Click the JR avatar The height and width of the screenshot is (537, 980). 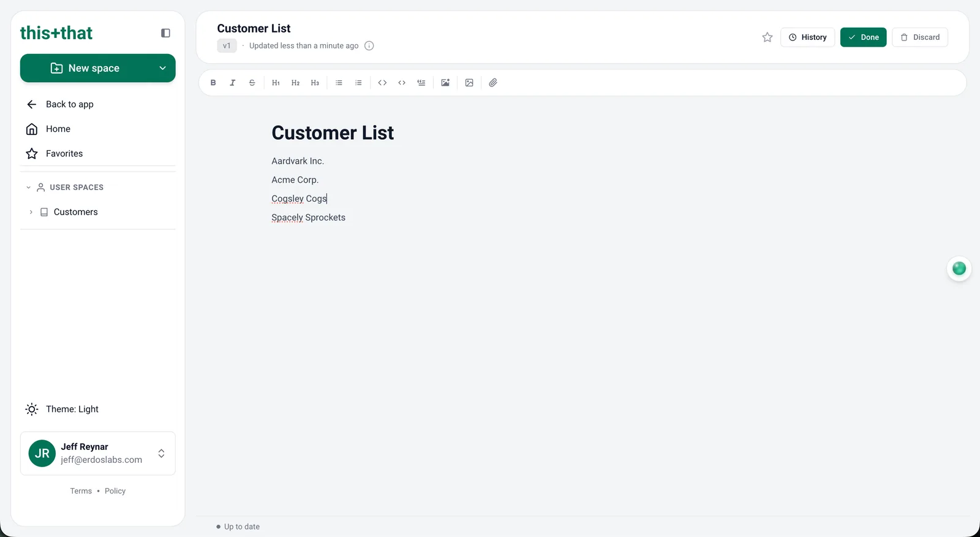pyautogui.click(x=42, y=454)
